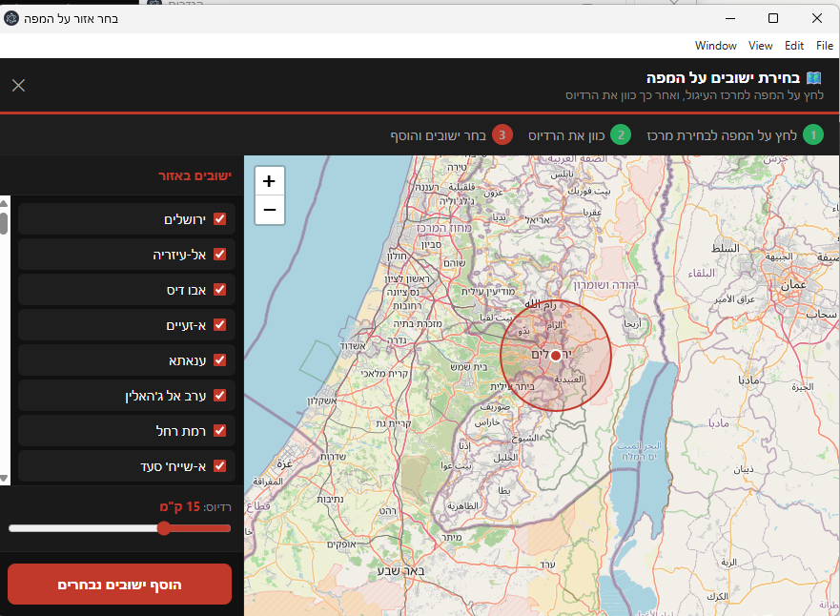840x616 pixels.
Task: Close the map selection panel with X
Action: [x=19, y=85]
